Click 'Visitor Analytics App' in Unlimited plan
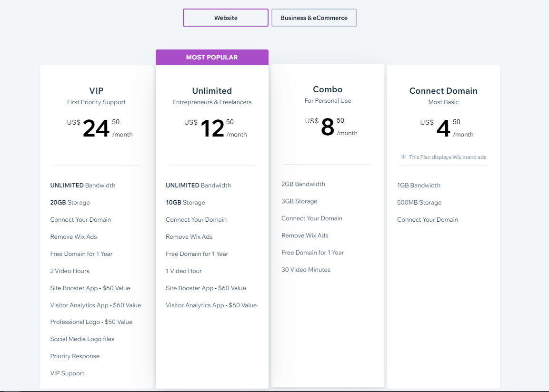The width and height of the screenshot is (549, 392). coord(211,305)
